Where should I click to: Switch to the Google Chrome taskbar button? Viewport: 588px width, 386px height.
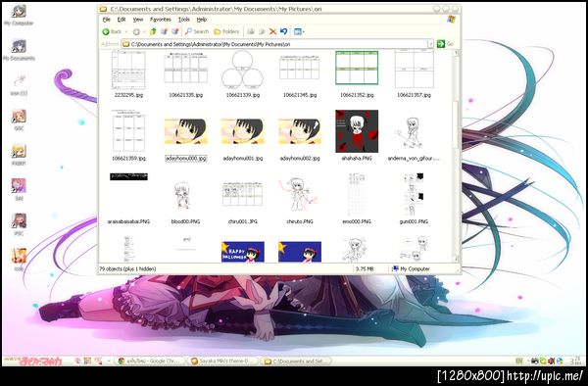pos(150,361)
